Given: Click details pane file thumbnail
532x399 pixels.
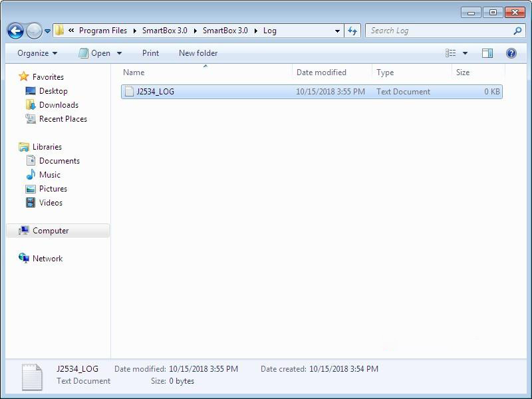Looking at the screenshot, I should click(x=32, y=377).
